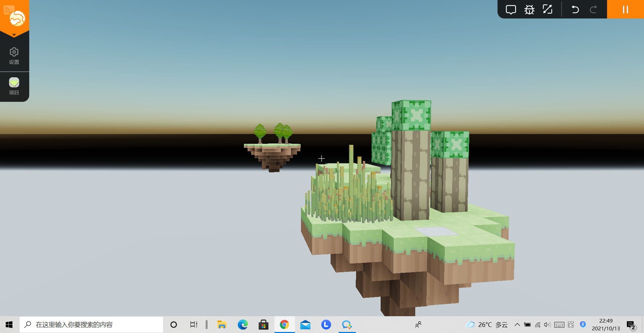Focus the taskbar search box
This screenshot has width=644, height=333.
[91, 325]
